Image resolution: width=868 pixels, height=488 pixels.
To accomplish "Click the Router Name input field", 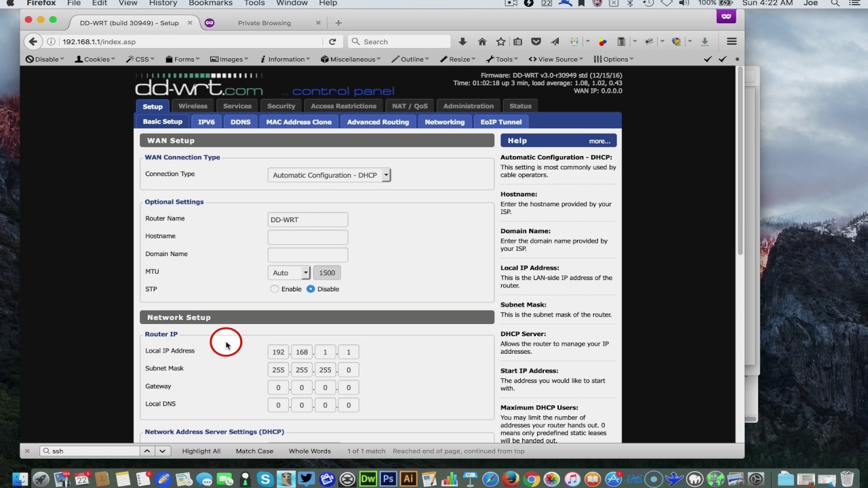I will 308,220.
